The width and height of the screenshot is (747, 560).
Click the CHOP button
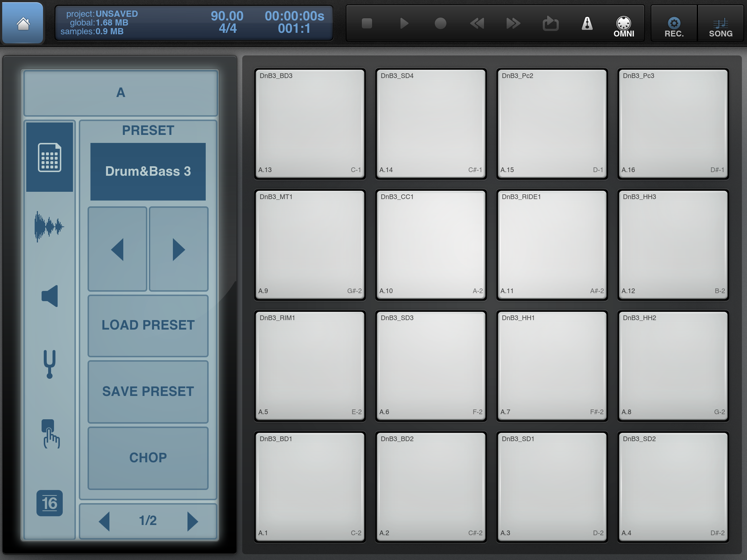(148, 458)
